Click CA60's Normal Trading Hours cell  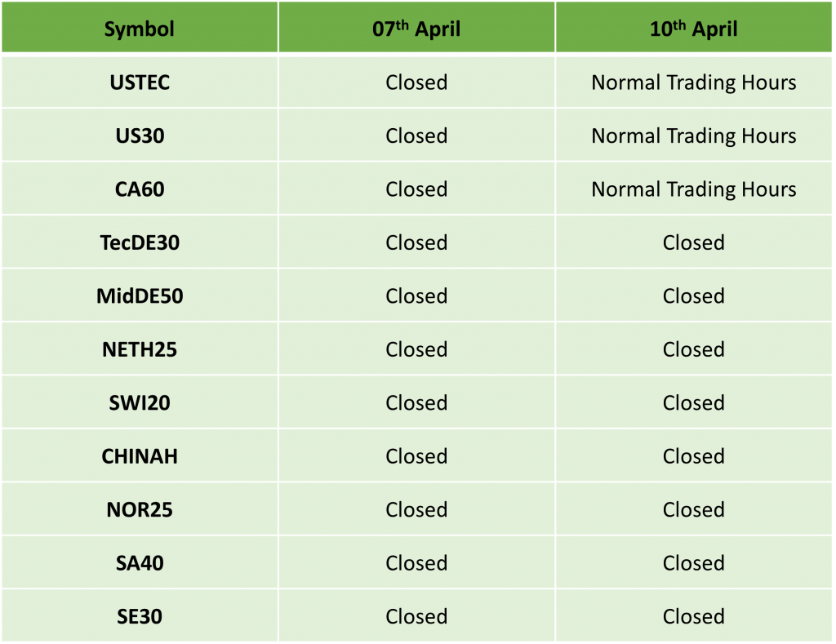[694, 189]
